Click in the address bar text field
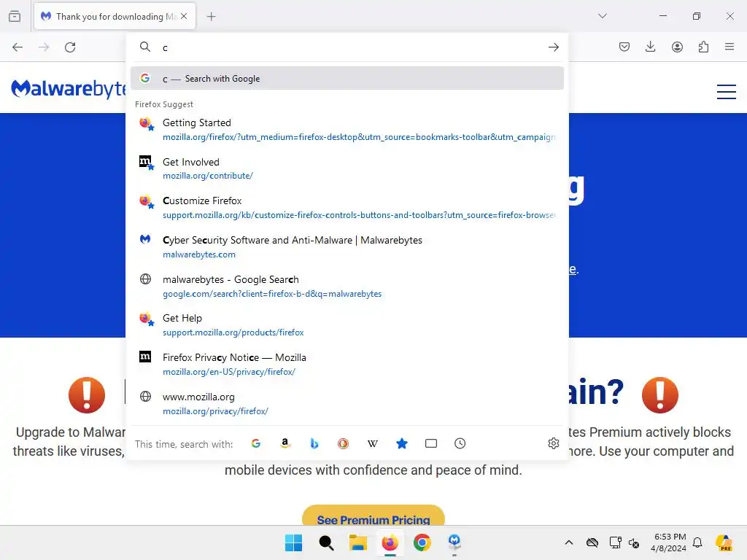747x560 pixels. coord(350,47)
